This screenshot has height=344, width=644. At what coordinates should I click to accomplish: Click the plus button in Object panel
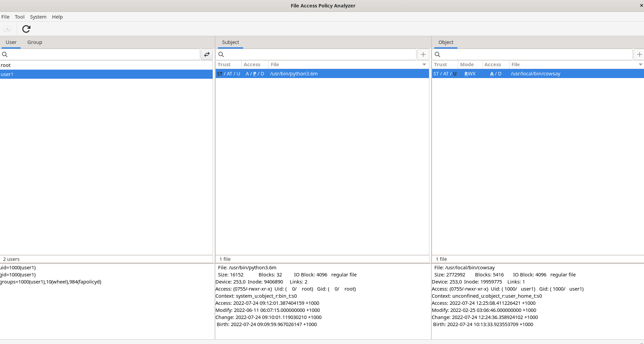click(x=639, y=54)
